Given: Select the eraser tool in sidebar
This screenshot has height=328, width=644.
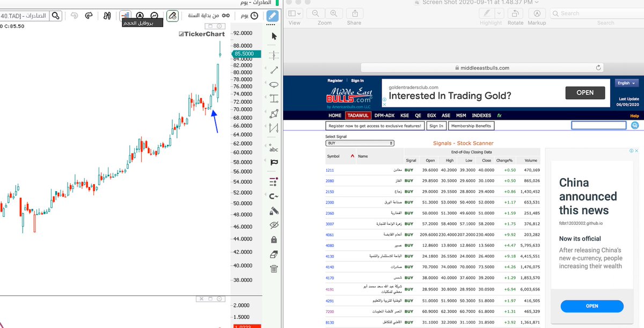Looking at the screenshot, I should pos(274,254).
